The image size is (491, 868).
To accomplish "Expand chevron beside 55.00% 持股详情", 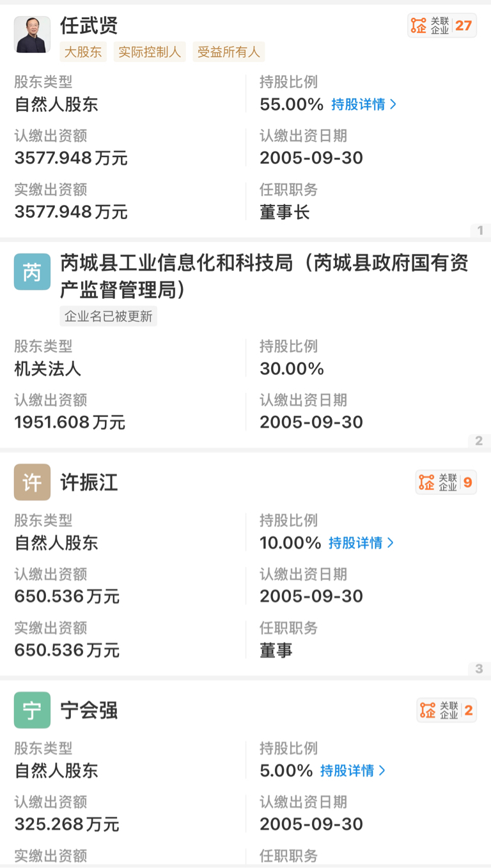I will click(393, 104).
